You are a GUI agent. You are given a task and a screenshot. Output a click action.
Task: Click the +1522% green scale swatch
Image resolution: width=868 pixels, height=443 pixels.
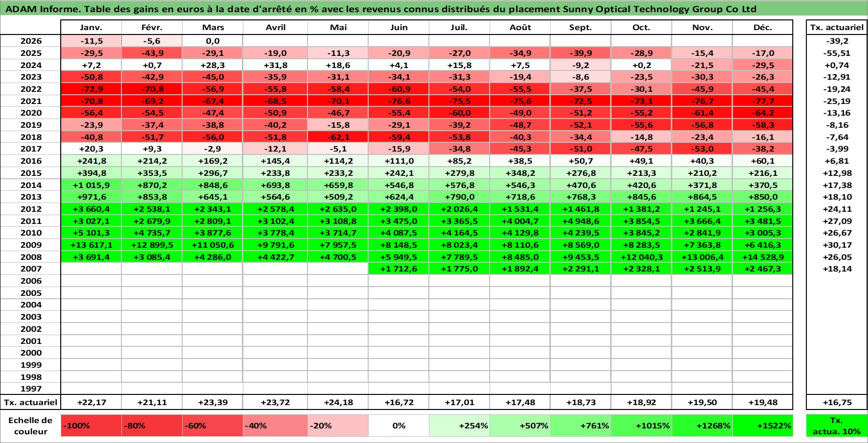point(763,426)
